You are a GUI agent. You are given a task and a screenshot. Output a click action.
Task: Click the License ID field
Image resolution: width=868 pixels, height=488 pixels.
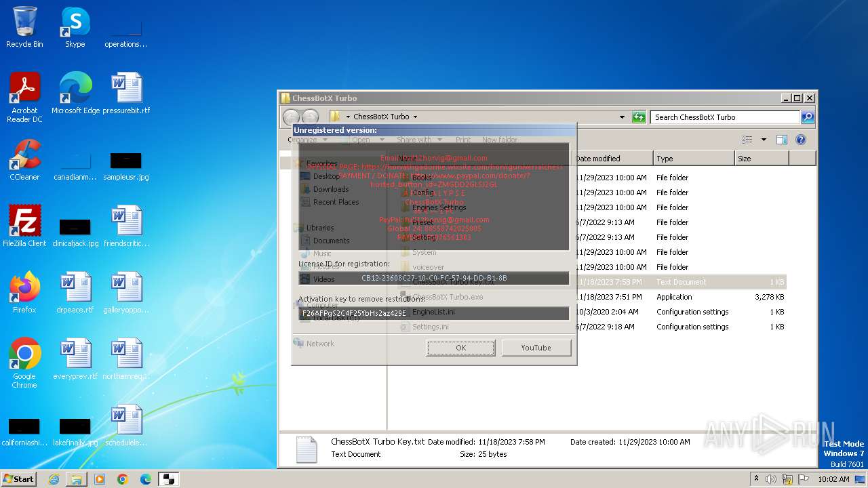click(x=434, y=278)
